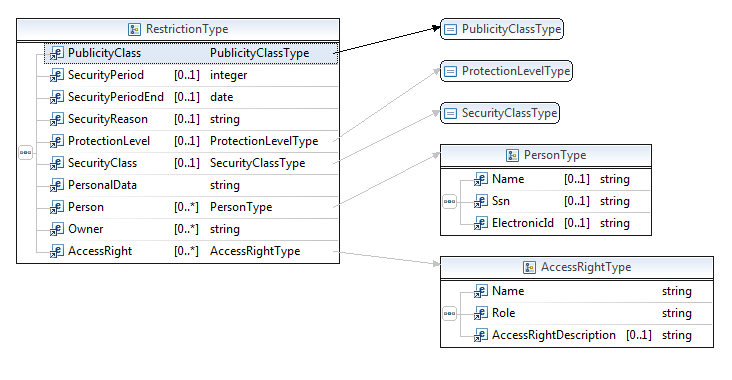Click the Owner element icon
This screenshot has height=380, width=732.
[57, 229]
